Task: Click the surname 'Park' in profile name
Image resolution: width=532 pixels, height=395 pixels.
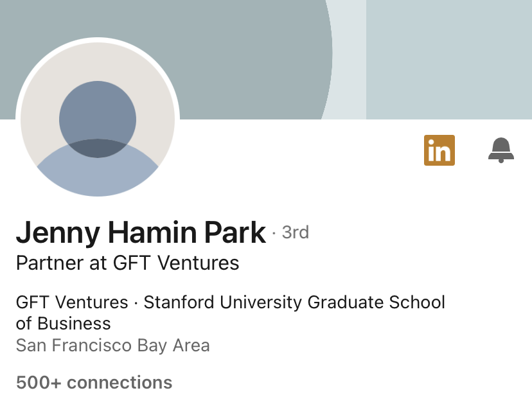Action: click(235, 233)
